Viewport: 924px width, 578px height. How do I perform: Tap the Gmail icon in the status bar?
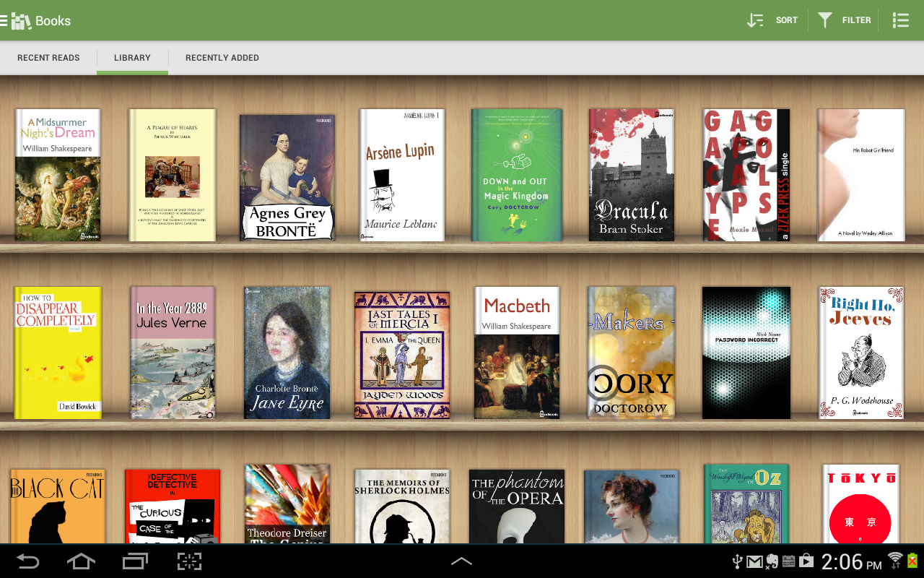[x=754, y=561]
